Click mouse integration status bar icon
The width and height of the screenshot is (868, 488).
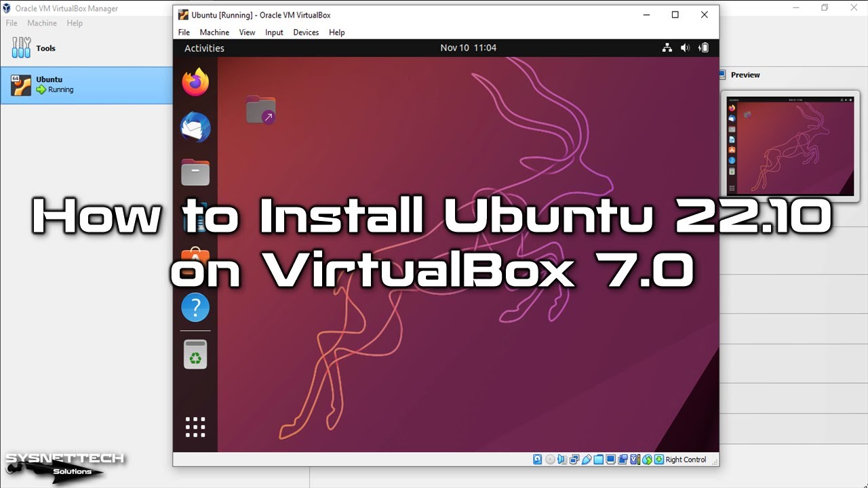coord(647,460)
